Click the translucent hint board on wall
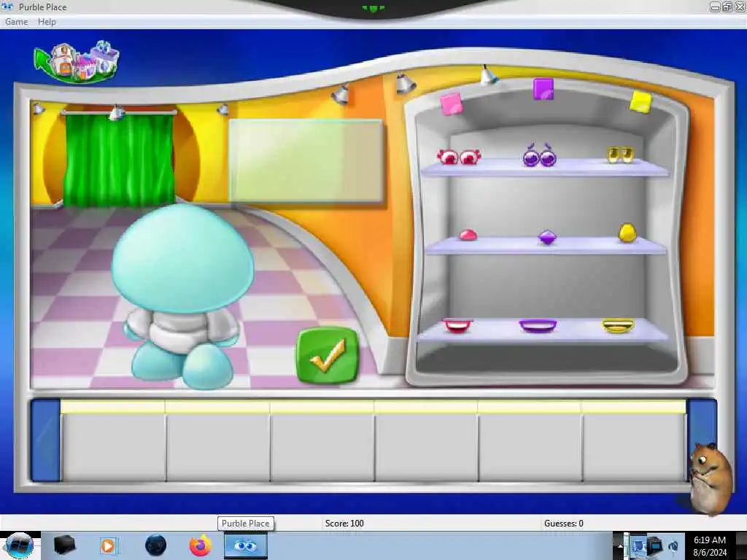 [x=306, y=161]
